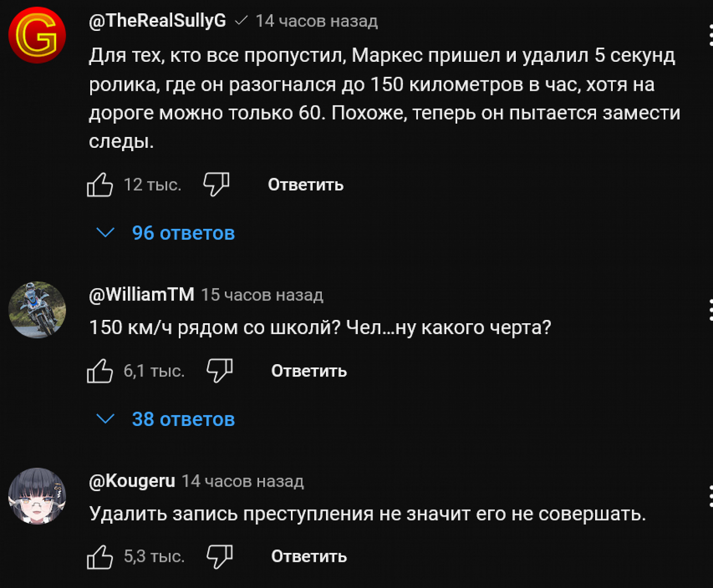The image size is (713, 588).
Task: Dislike the @WilliamTM comment
Action: point(220,370)
